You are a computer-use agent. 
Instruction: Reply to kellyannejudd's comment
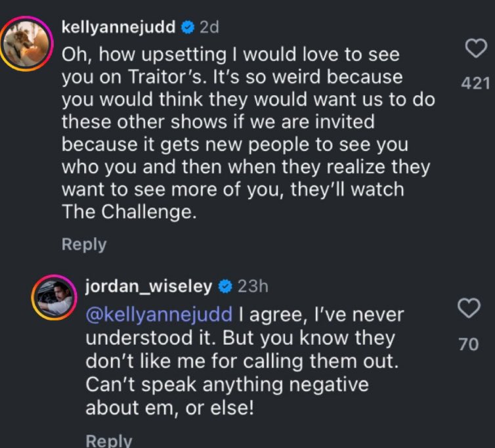83,244
